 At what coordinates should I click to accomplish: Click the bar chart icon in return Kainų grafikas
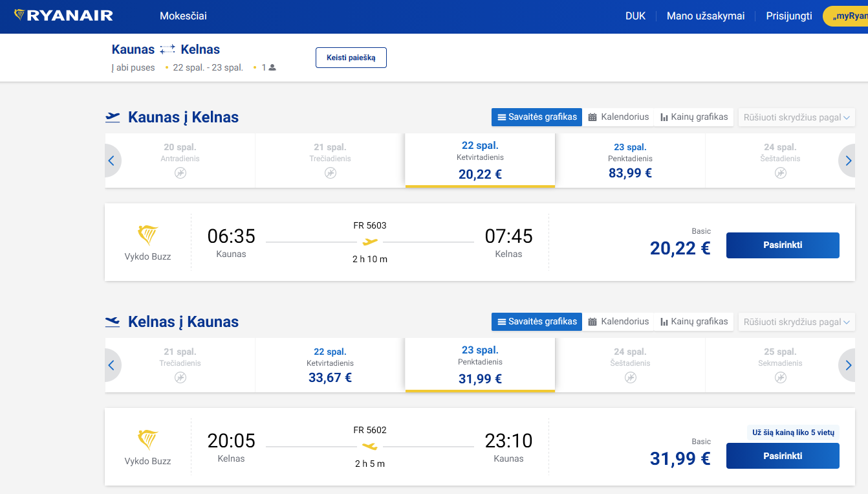(x=664, y=322)
